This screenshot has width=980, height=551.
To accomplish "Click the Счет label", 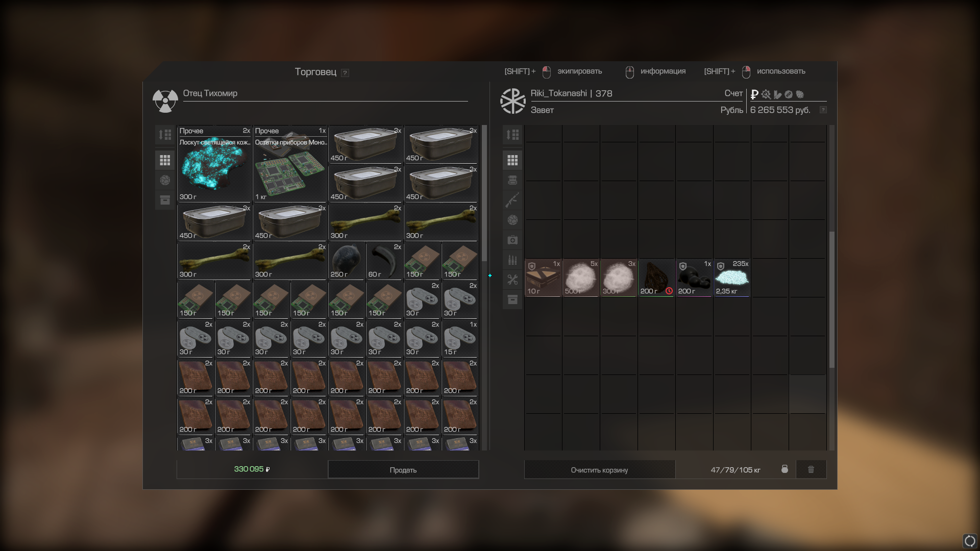I will (x=733, y=93).
